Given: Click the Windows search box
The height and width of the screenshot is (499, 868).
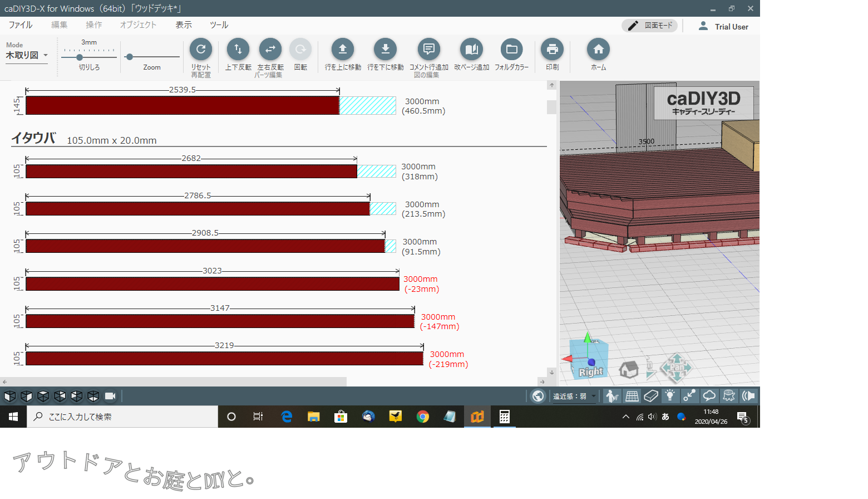Looking at the screenshot, I should click(122, 417).
